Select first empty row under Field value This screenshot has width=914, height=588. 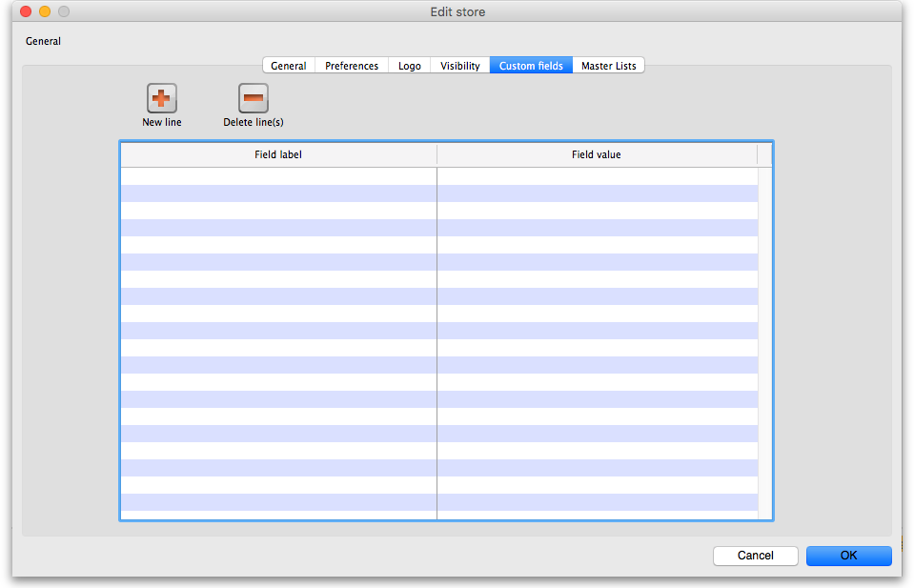[597, 176]
